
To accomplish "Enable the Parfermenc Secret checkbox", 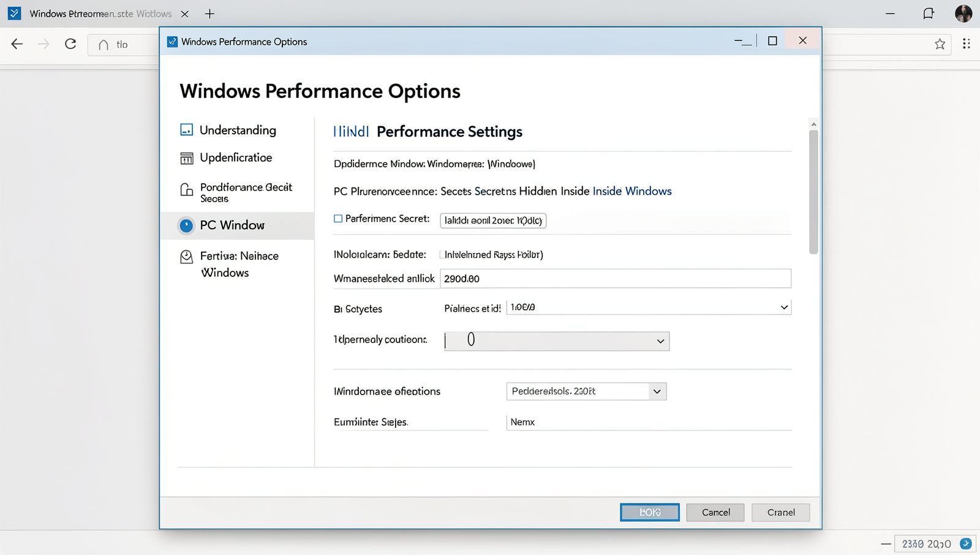I will pos(338,219).
